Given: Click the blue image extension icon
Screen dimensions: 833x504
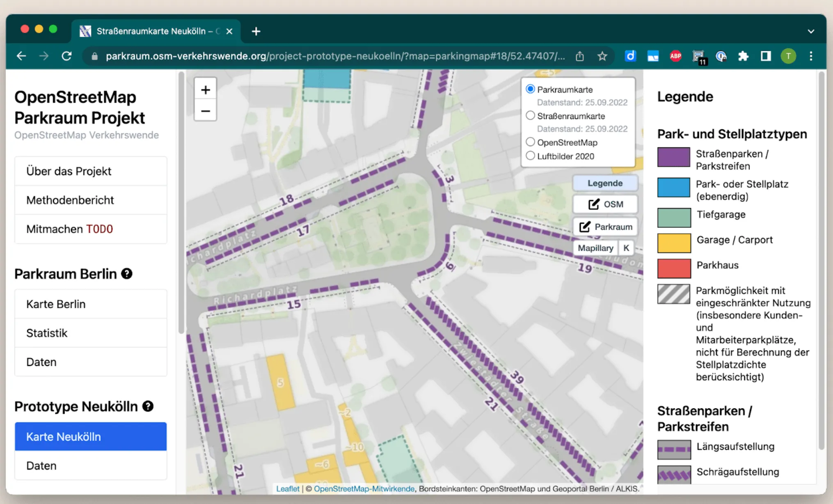Looking at the screenshot, I should tap(653, 56).
